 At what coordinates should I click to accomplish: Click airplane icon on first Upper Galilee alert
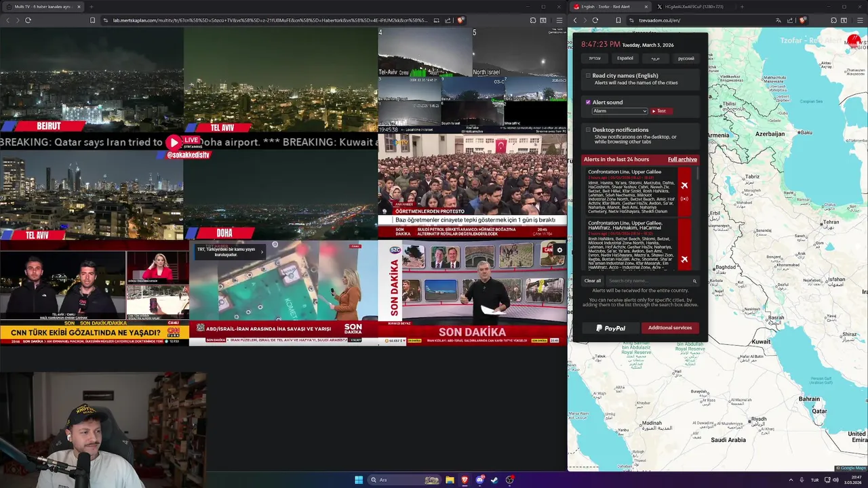(x=684, y=186)
